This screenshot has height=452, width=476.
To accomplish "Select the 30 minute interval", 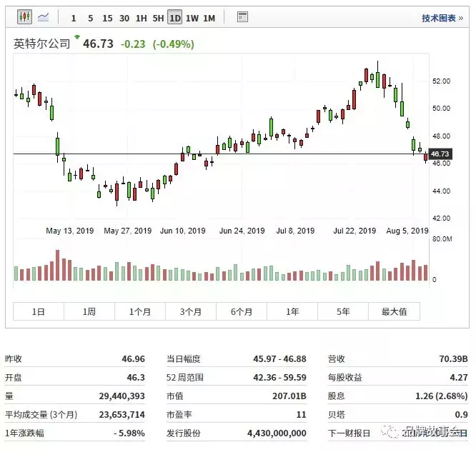I will [124, 18].
